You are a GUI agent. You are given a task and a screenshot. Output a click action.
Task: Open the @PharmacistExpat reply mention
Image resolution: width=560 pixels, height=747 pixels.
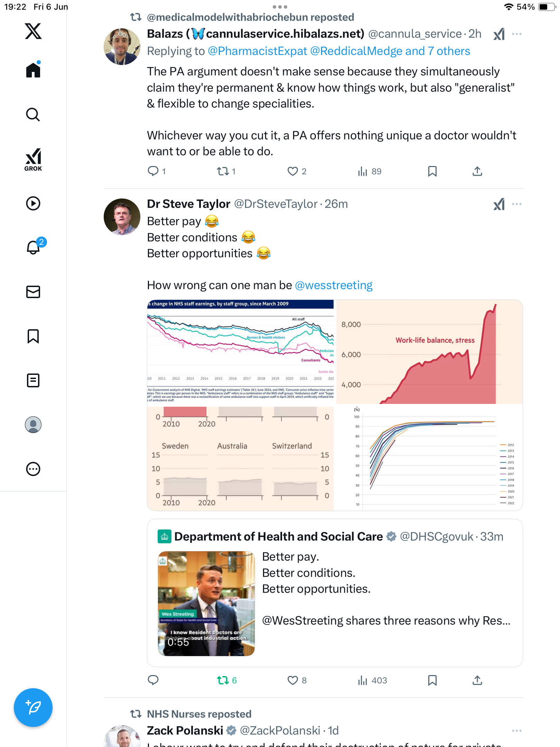(x=257, y=51)
